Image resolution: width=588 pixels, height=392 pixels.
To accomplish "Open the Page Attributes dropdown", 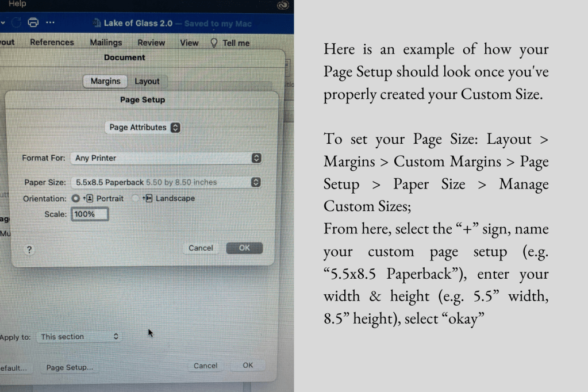I will coord(144,128).
